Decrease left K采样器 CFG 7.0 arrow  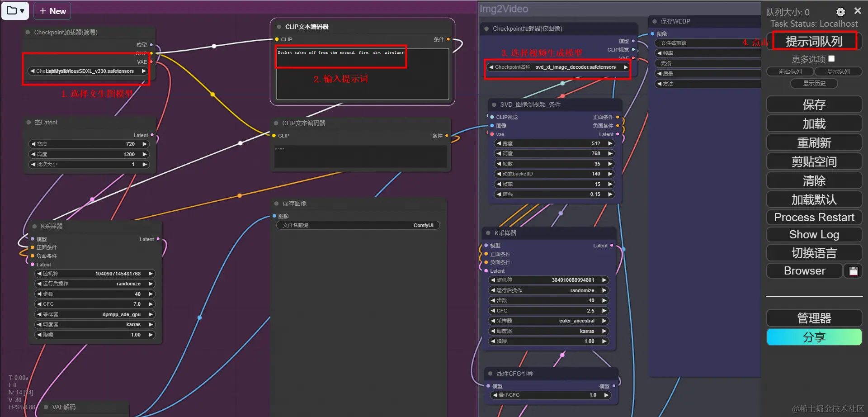[39, 304]
